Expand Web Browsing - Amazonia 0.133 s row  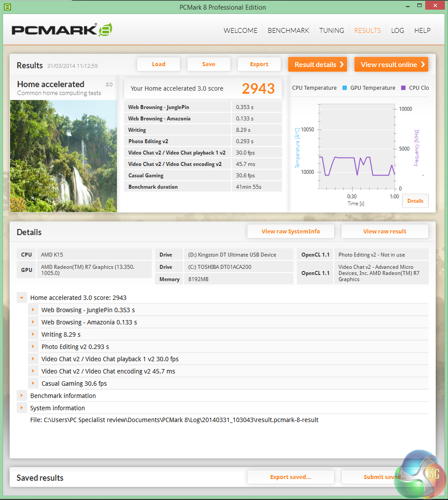[33, 322]
